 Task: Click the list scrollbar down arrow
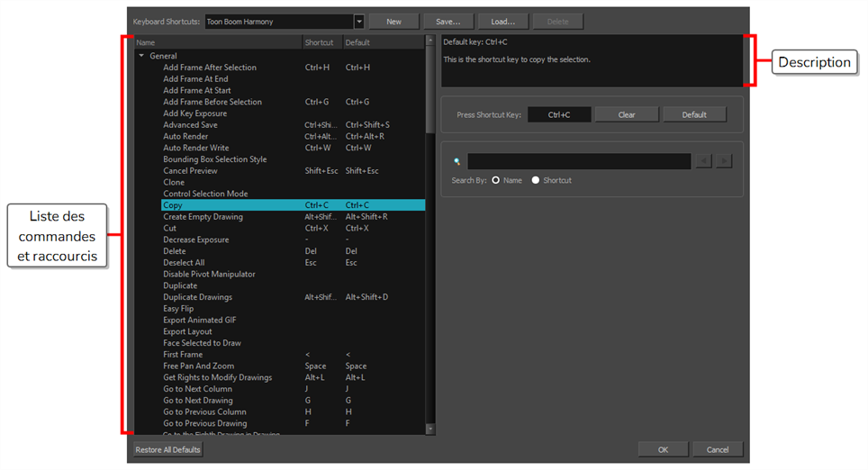(x=430, y=429)
